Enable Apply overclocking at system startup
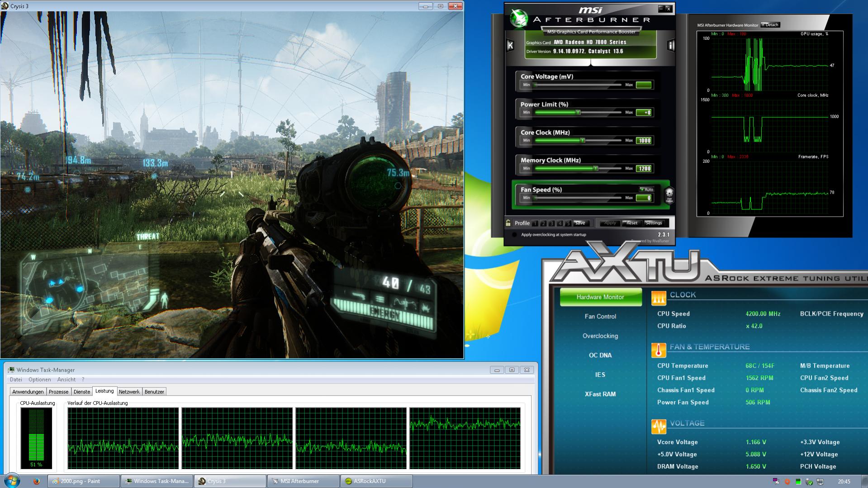 tap(514, 235)
